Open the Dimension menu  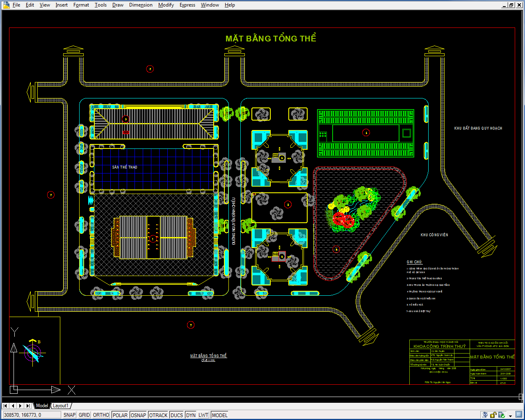point(141,5)
